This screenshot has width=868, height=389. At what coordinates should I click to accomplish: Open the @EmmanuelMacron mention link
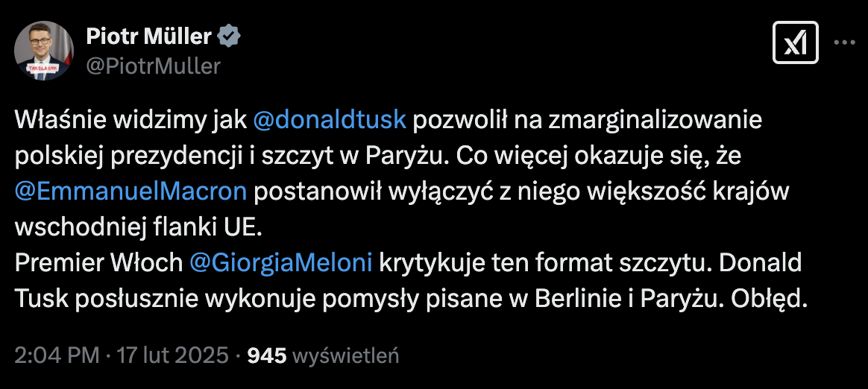click(130, 192)
